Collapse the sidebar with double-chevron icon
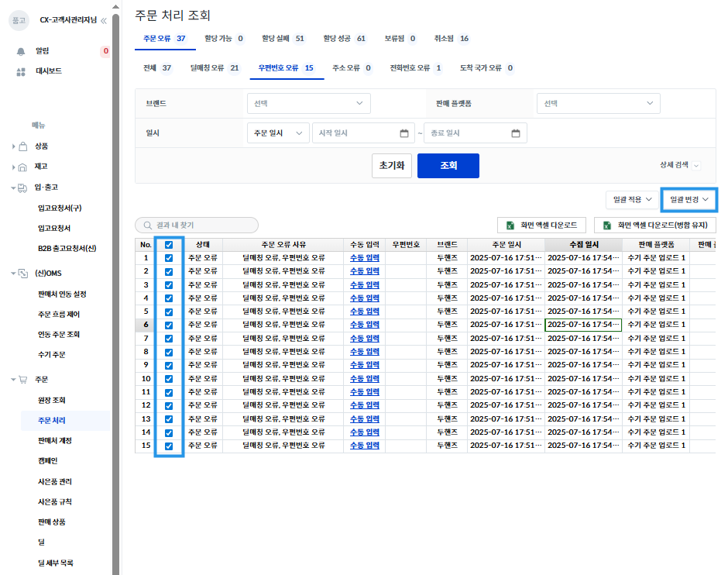This screenshot has height=575, width=728. 104,20
